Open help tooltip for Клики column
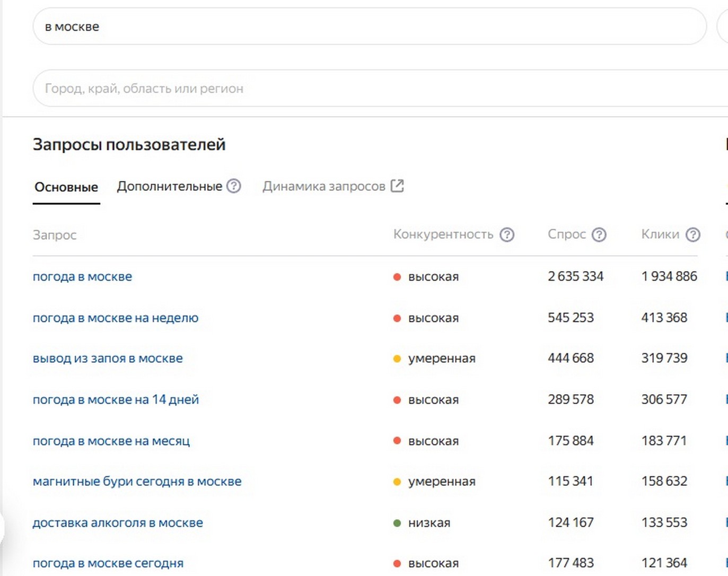The width and height of the screenshot is (728, 576). pos(694,234)
